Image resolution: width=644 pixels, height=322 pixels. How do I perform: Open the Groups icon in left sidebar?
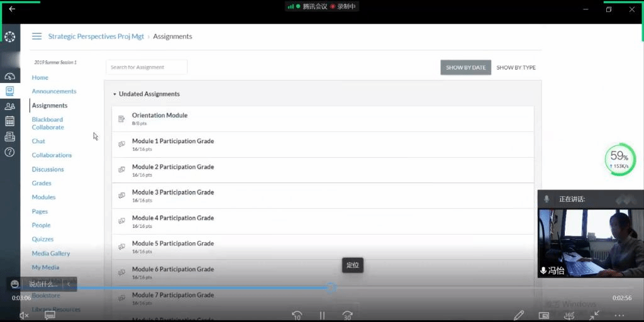[x=9, y=106]
